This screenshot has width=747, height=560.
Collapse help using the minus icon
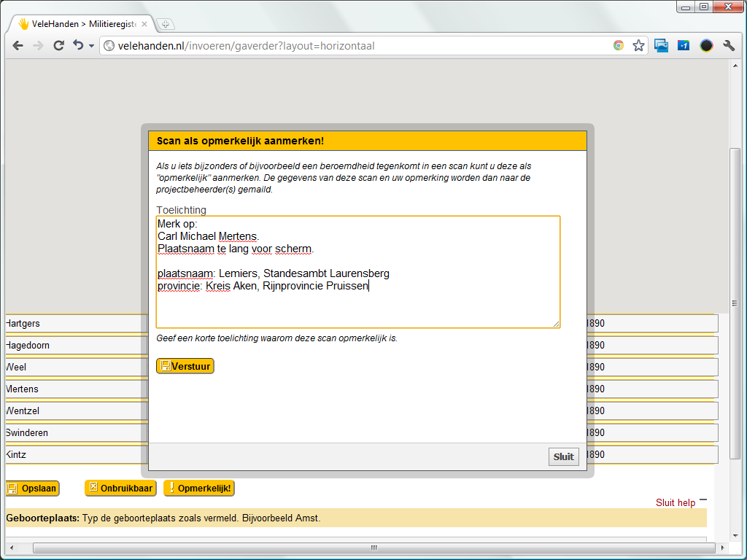click(703, 500)
